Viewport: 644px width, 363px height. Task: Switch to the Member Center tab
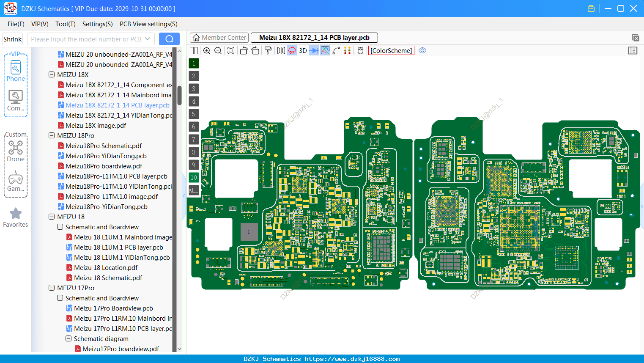coord(219,38)
